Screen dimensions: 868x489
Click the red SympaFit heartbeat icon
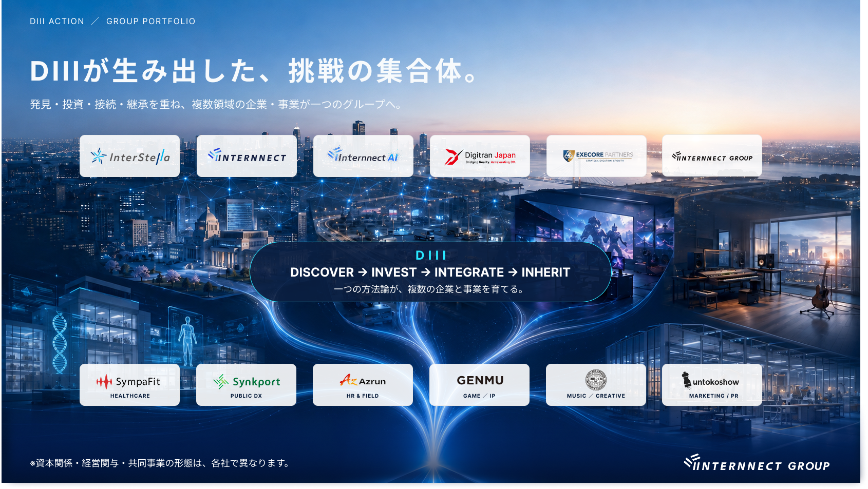(x=104, y=382)
